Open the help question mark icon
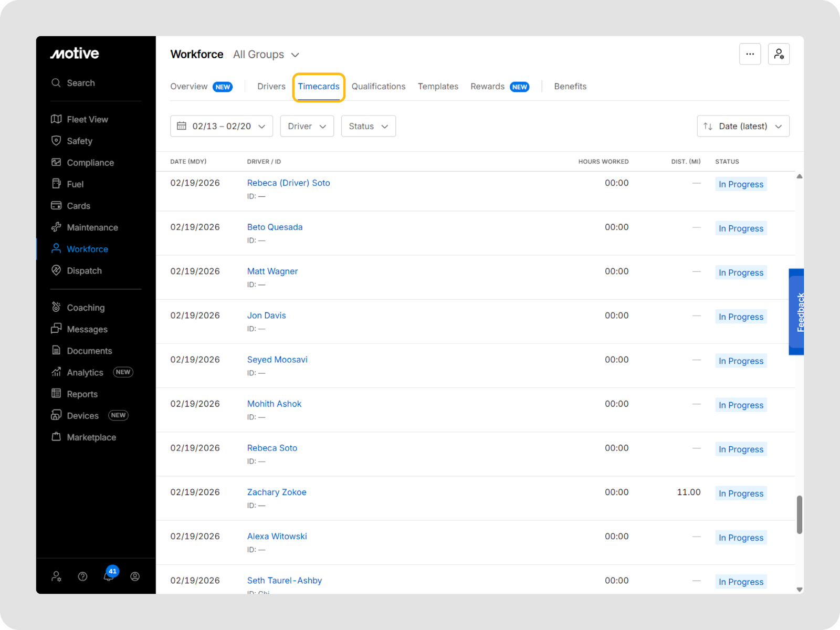The width and height of the screenshot is (840, 630). (82, 576)
